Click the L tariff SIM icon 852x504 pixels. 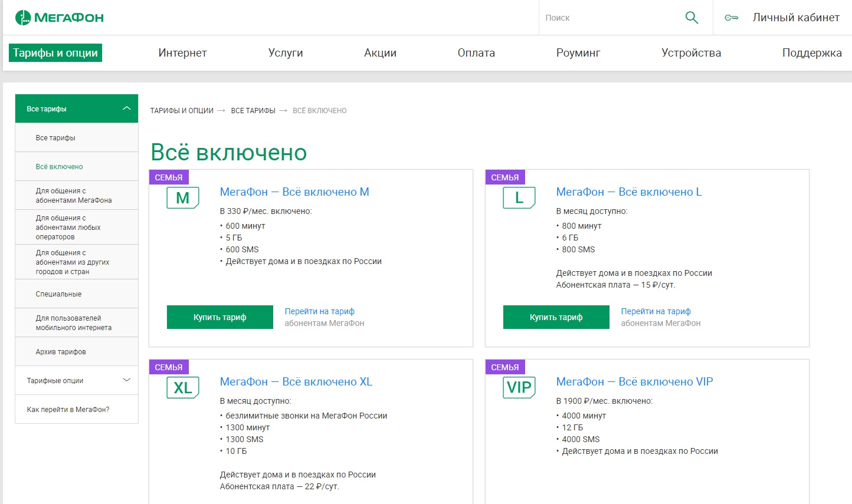(519, 198)
